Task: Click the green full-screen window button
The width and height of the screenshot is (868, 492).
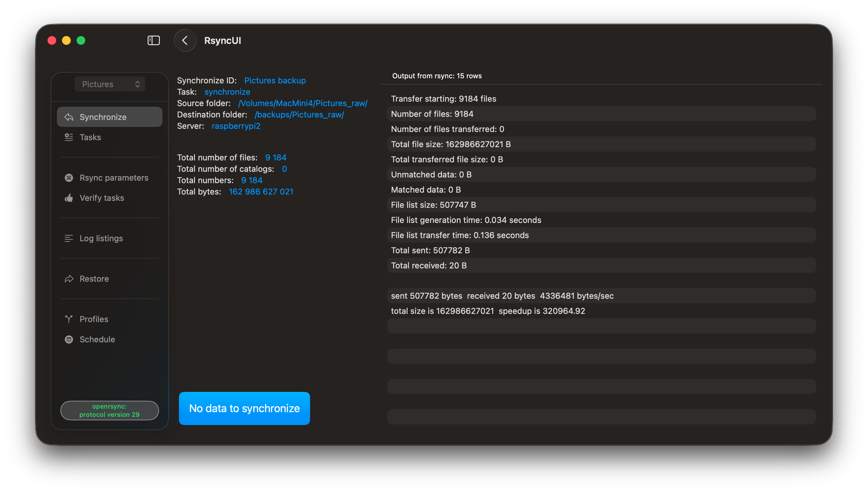Action: (81, 40)
